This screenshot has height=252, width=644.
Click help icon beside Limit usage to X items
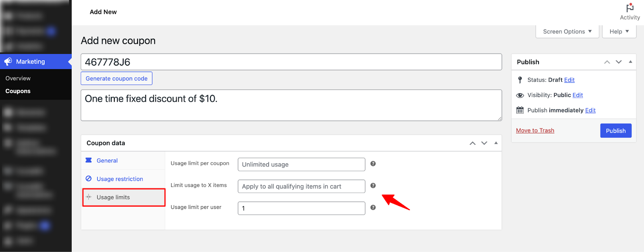(373, 186)
